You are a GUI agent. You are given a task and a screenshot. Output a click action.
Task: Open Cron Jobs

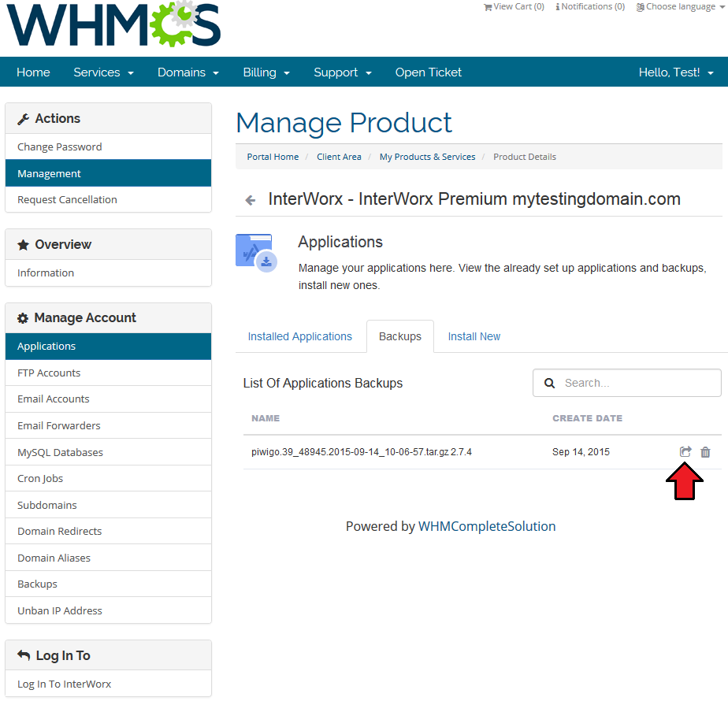click(108, 479)
